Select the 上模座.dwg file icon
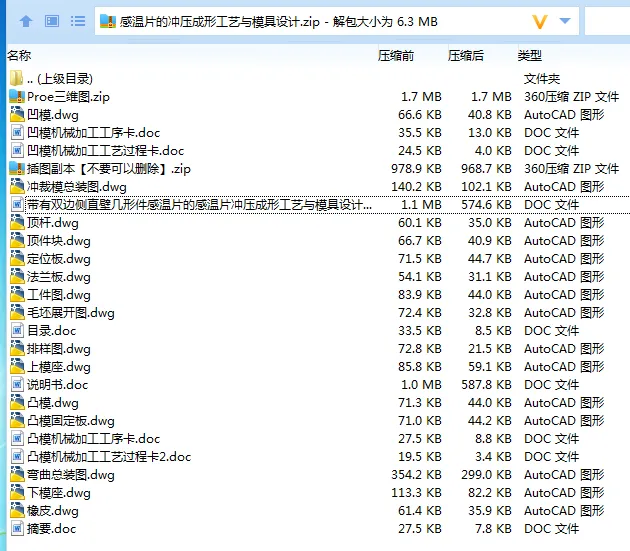 coord(17,367)
